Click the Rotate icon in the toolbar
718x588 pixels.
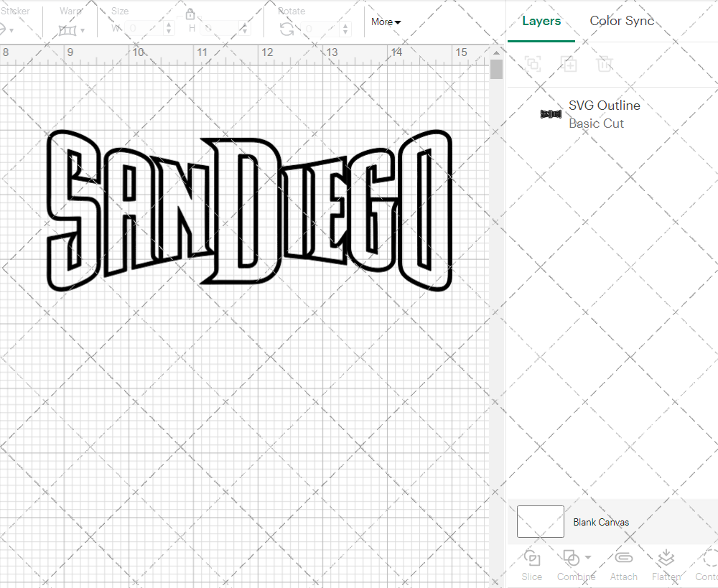[x=286, y=29]
